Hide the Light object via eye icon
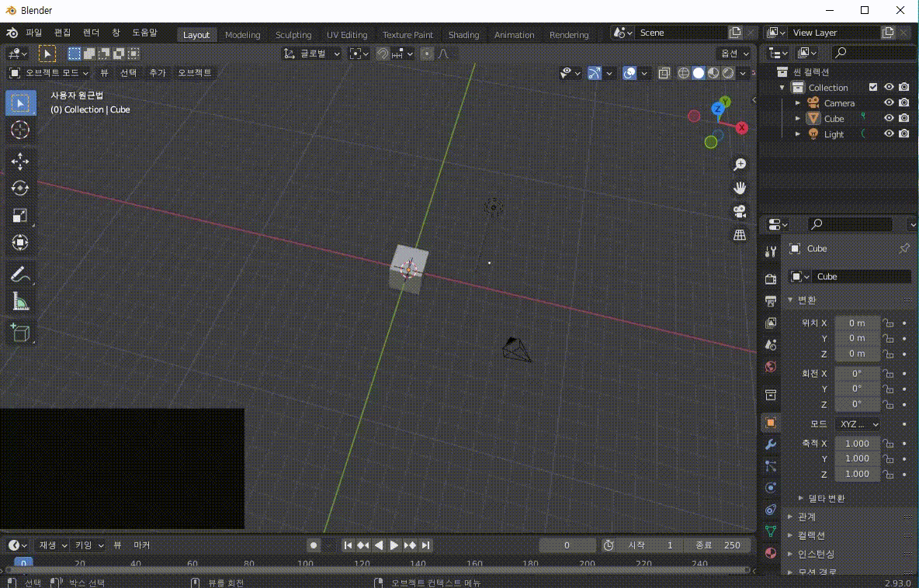The image size is (919, 588). coord(889,133)
